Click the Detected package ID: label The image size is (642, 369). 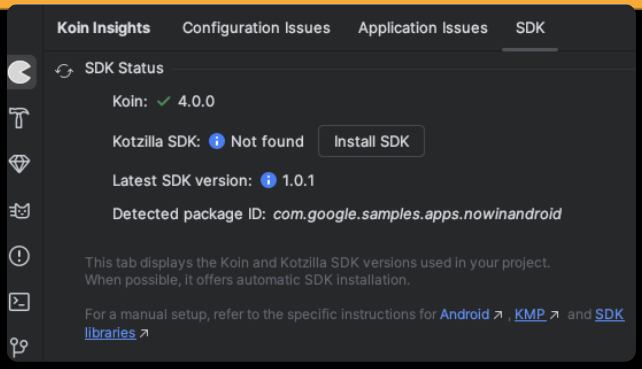189,214
